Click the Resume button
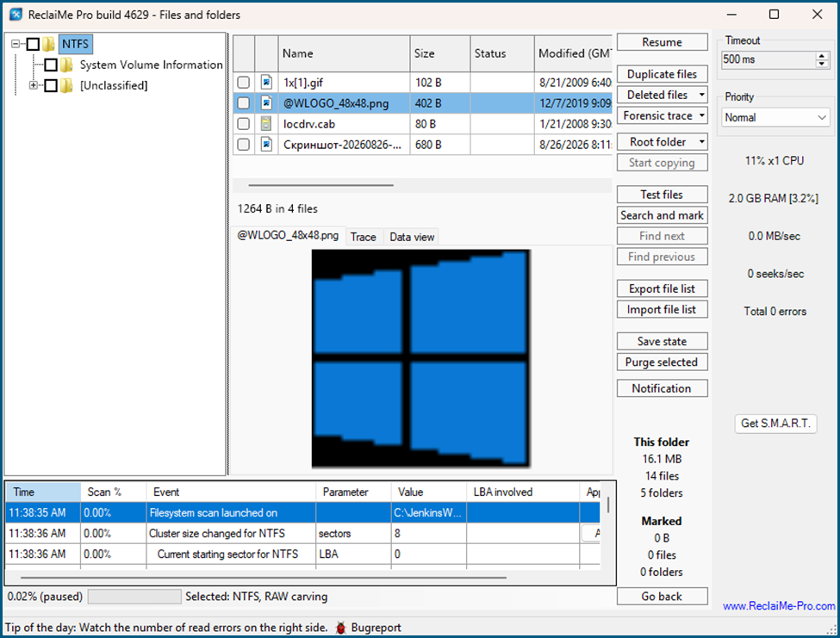Viewport: 840px width, 638px height. pyautogui.click(x=663, y=42)
